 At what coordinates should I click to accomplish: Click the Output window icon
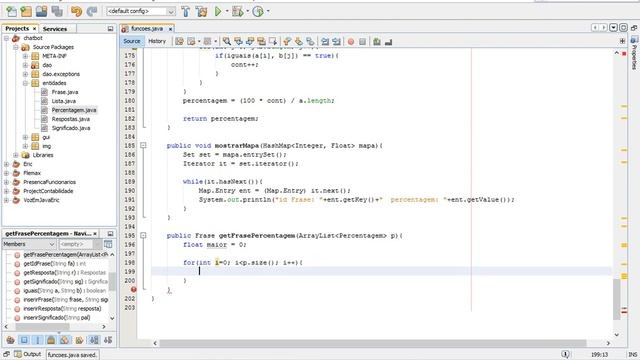tap(18, 354)
